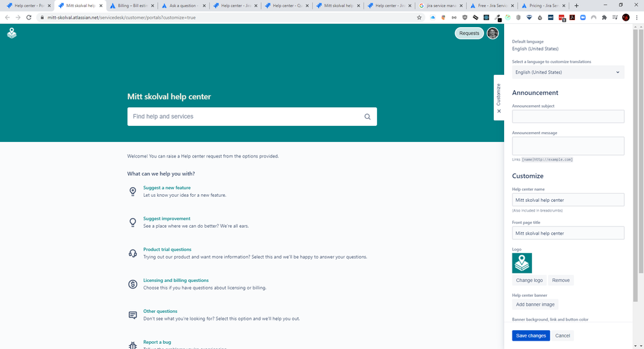The width and height of the screenshot is (644, 349).
Task: Open the shield extension icon in toolbar
Action: (x=465, y=17)
